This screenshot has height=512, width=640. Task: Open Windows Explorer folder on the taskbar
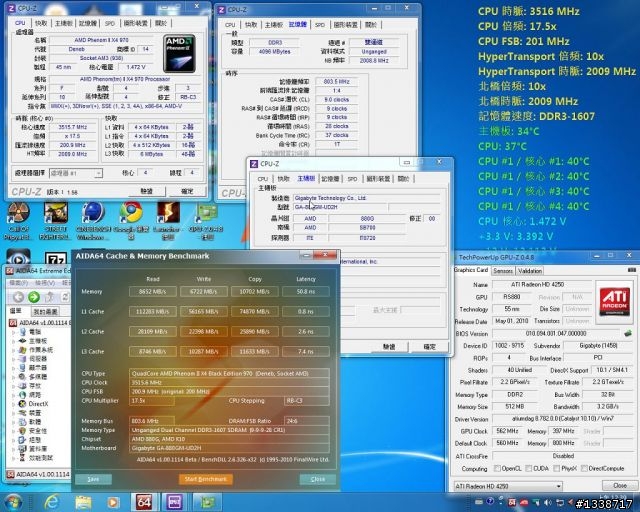[x=83, y=502]
